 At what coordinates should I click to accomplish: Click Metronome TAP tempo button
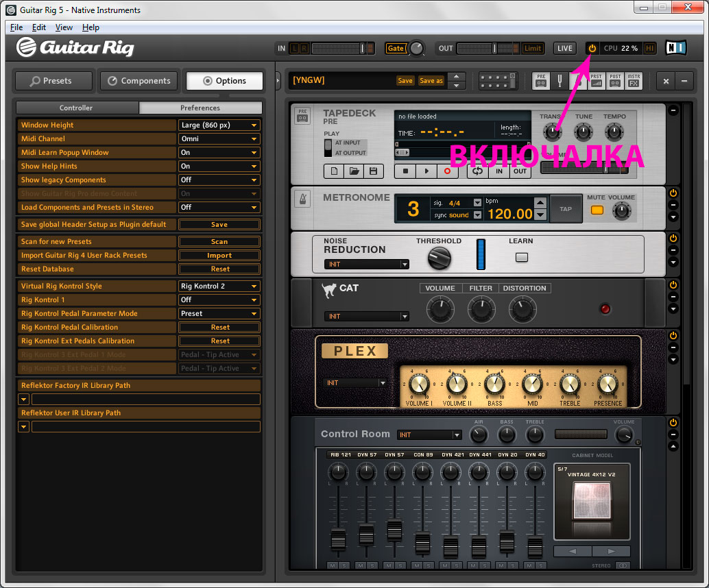point(566,209)
